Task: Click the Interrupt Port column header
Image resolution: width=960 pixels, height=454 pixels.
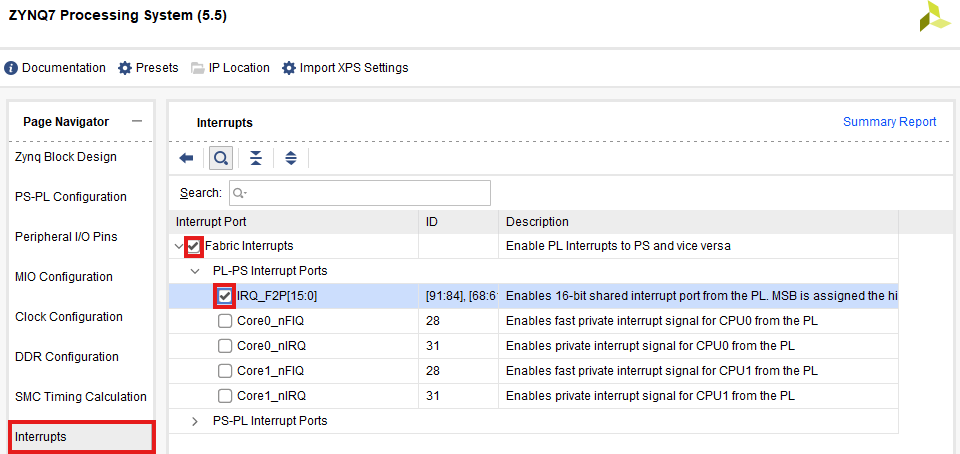Action: (293, 221)
